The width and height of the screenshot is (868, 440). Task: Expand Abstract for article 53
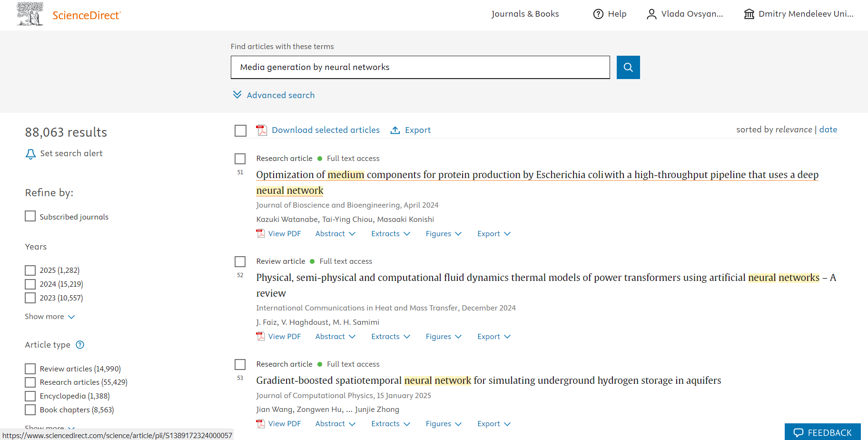coord(335,423)
